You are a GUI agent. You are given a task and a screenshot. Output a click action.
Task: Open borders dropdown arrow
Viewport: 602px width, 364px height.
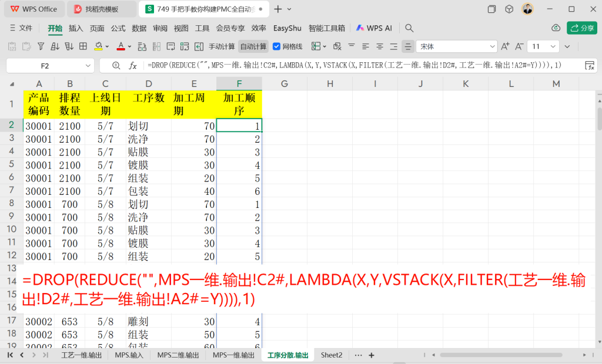pyautogui.click(x=325, y=47)
